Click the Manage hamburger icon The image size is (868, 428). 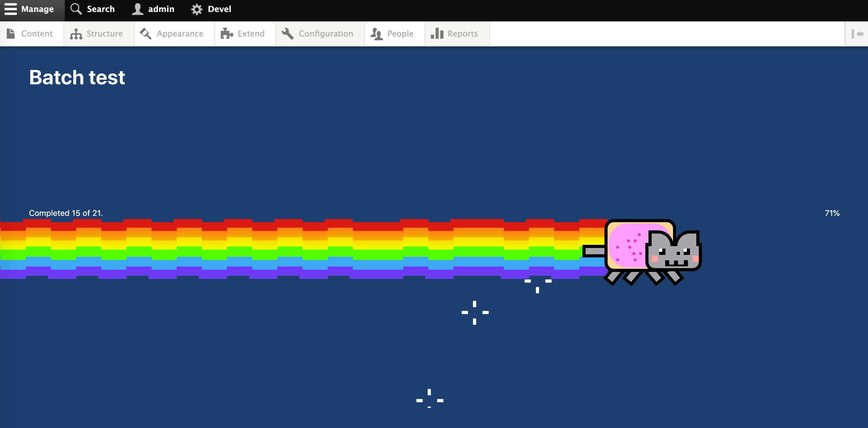pos(11,9)
